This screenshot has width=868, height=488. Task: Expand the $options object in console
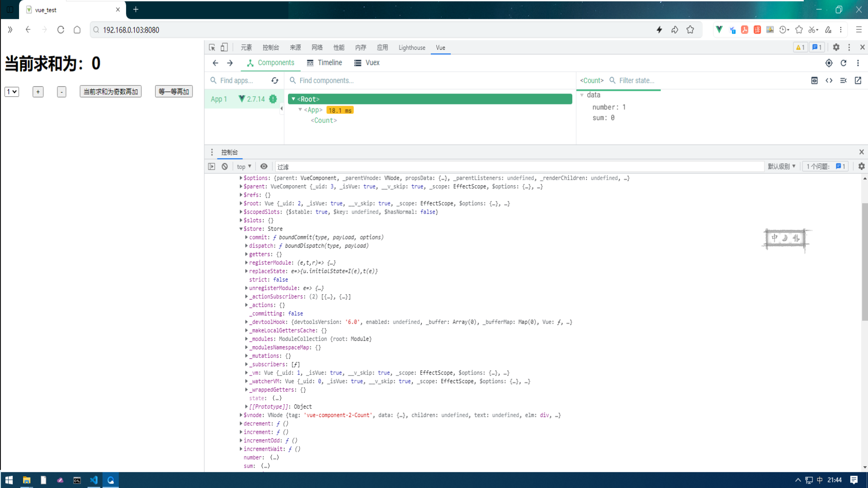[241, 178]
